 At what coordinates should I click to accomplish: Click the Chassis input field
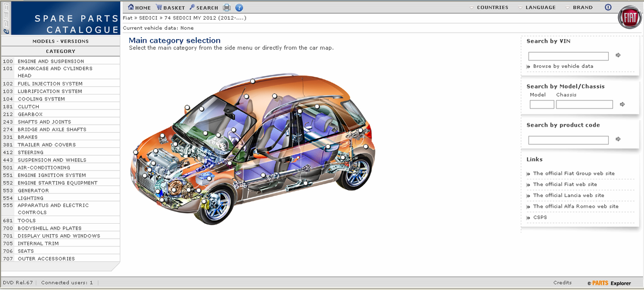click(x=585, y=105)
